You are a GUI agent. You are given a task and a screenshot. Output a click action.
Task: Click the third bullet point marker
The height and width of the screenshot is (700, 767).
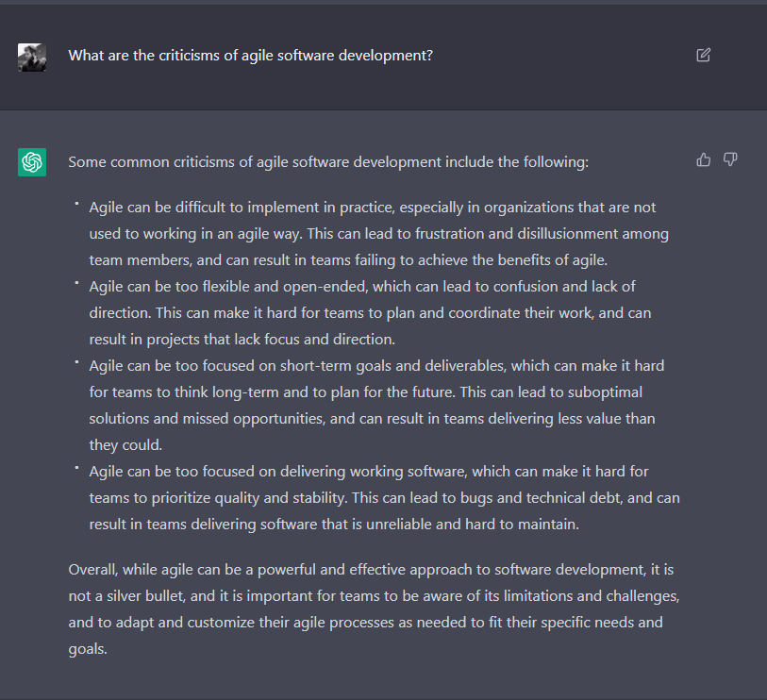(x=77, y=361)
